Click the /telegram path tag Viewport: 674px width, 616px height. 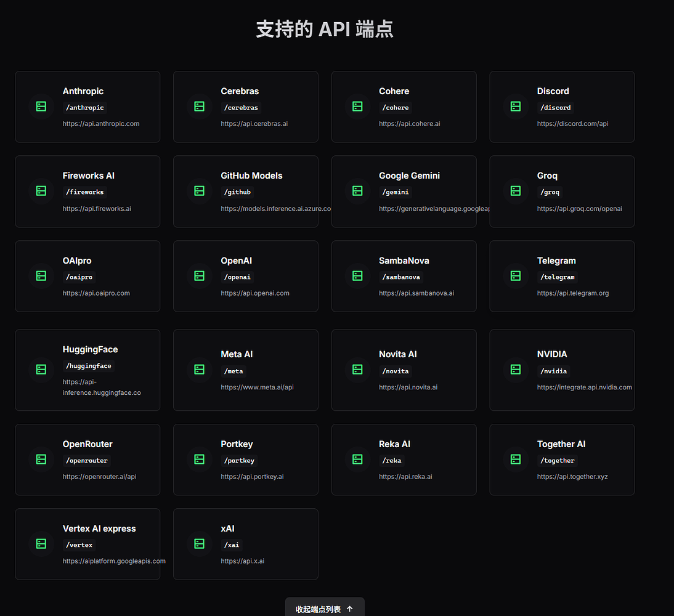tap(558, 277)
